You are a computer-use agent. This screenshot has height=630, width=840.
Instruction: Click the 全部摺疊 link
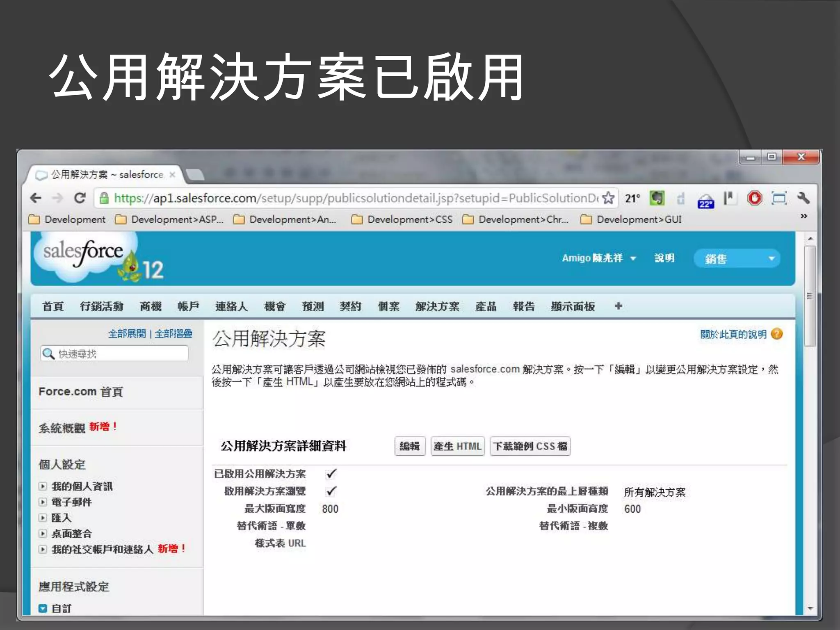(173, 333)
